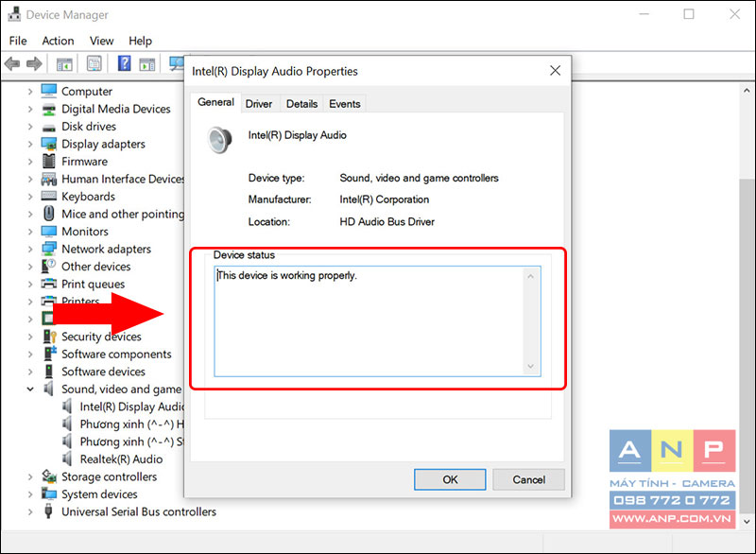Screen dimensions: 756x554
Task: Expand the Network adapters node chevron
Action: tap(30, 249)
